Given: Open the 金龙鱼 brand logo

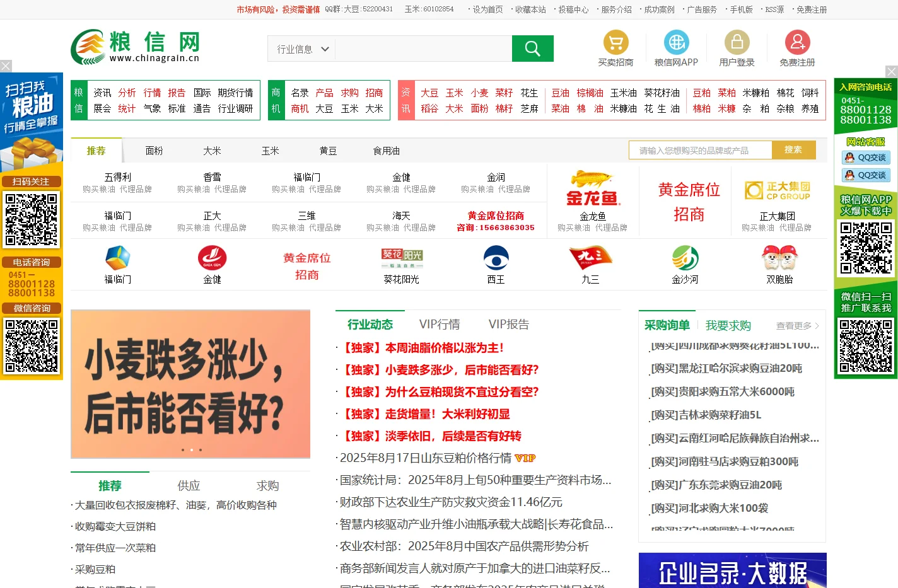Looking at the screenshot, I should point(592,188).
